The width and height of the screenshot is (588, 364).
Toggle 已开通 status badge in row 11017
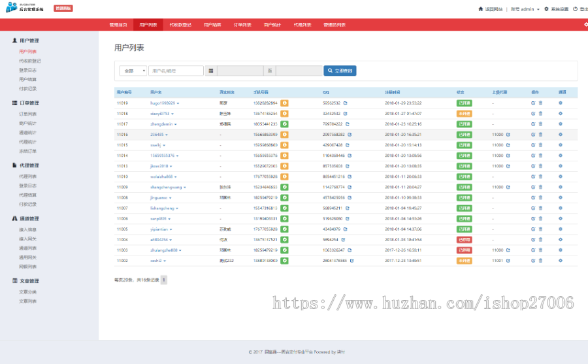[464, 124]
